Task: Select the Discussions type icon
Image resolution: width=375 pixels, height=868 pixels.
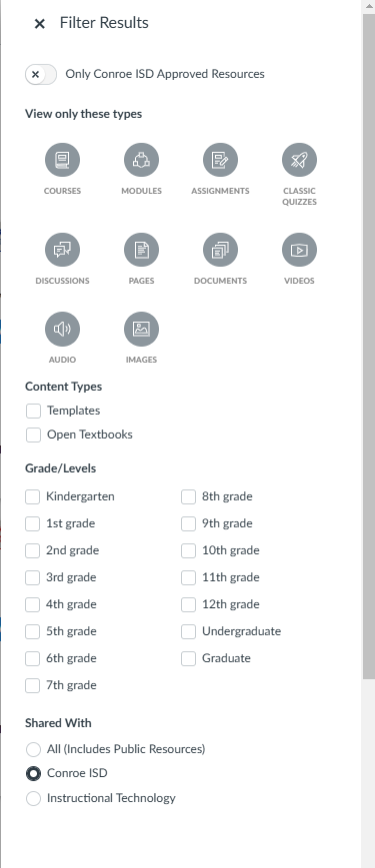Action: pyautogui.click(x=62, y=251)
